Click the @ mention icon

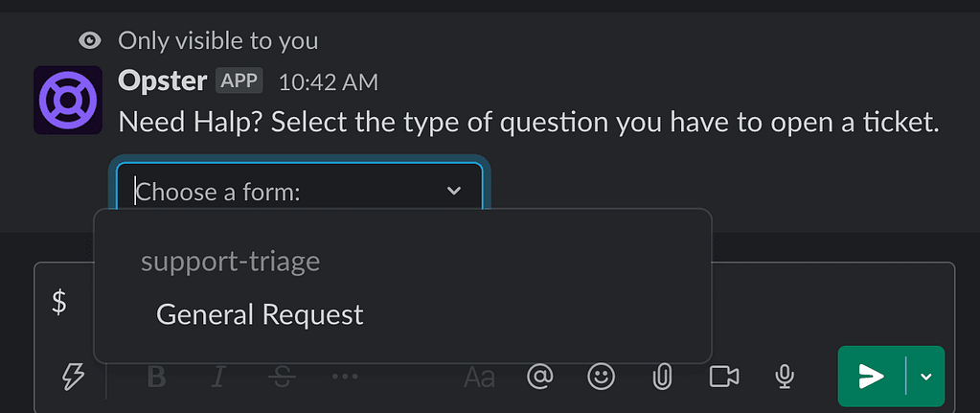(x=540, y=377)
